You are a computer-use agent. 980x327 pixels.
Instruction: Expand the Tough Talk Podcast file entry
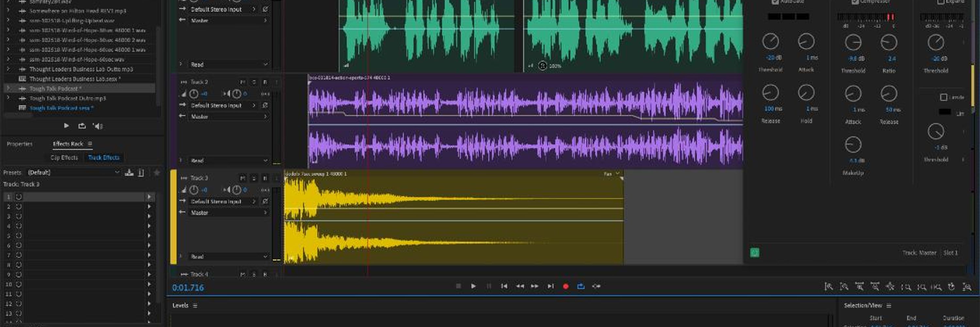coord(8,88)
